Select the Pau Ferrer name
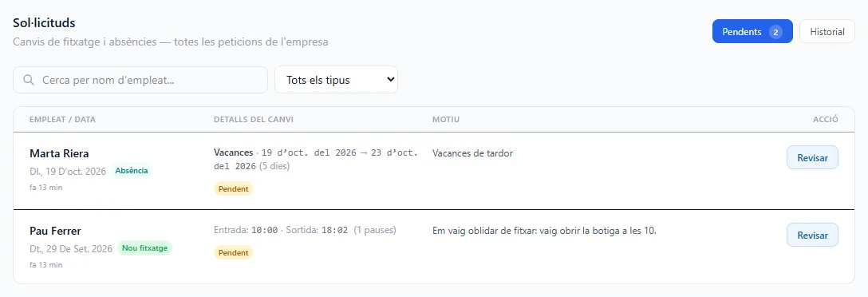This screenshot has height=297, width=868. coord(55,231)
